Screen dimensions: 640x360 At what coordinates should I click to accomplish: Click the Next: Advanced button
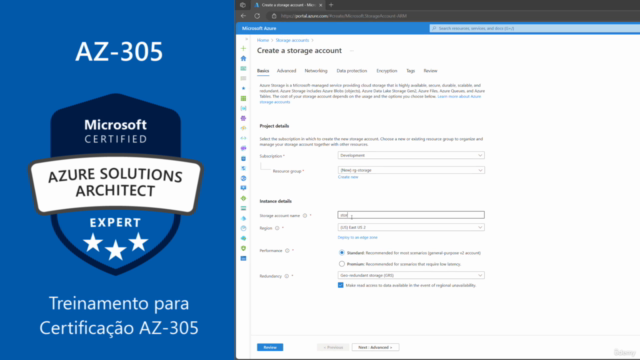point(376,347)
